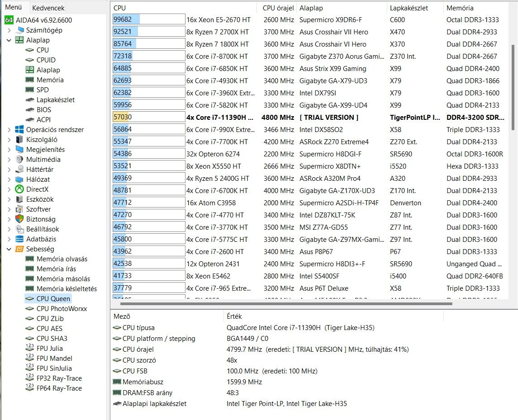
Task: Expand the Kiszolgáló tree node
Action: [9, 140]
